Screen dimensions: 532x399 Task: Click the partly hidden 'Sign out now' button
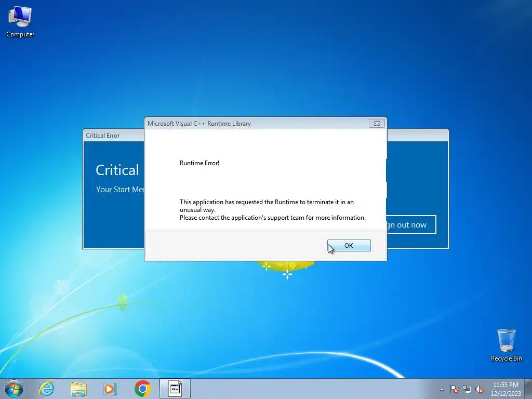(411, 224)
